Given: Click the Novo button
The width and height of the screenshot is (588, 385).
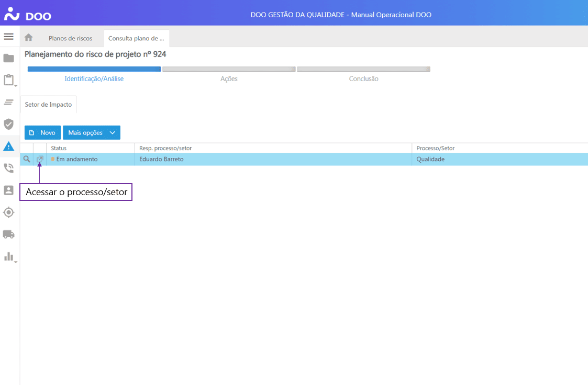Looking at the screenshot, I should point(42,133).
